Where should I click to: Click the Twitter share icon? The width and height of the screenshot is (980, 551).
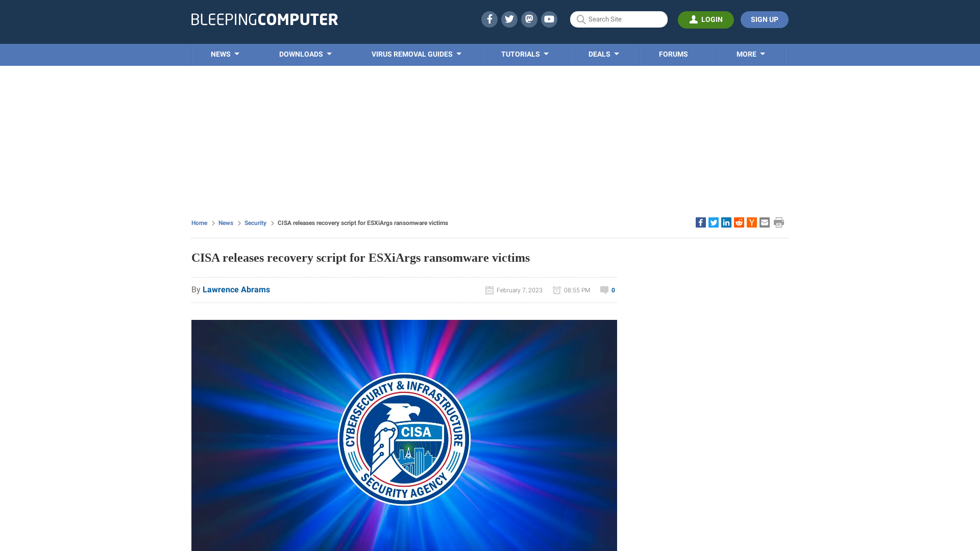pos(714,222)
